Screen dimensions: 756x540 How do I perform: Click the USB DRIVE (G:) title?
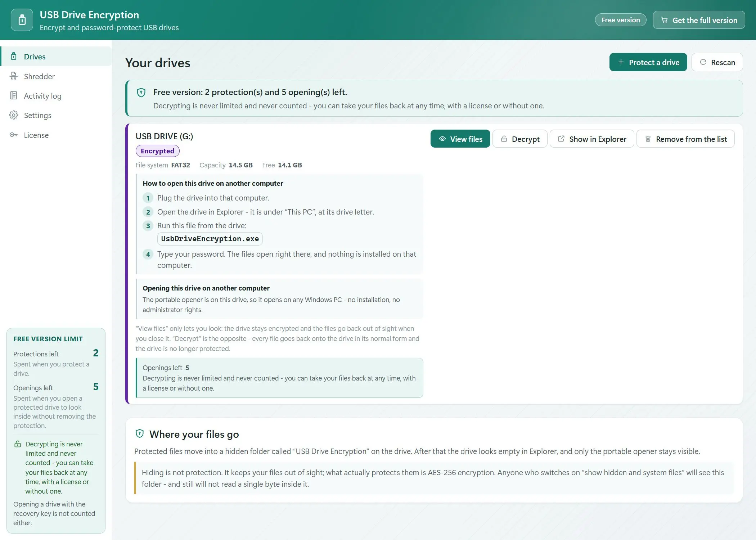pos(164,136)
